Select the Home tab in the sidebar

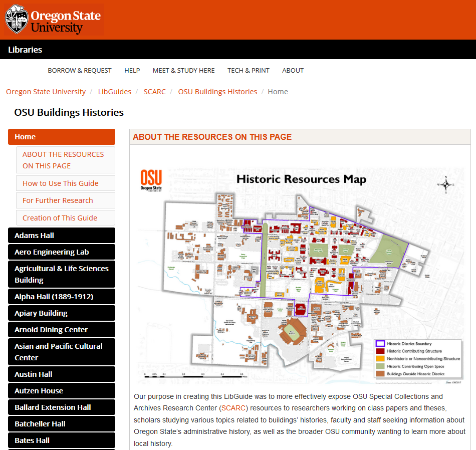[61, 136]
